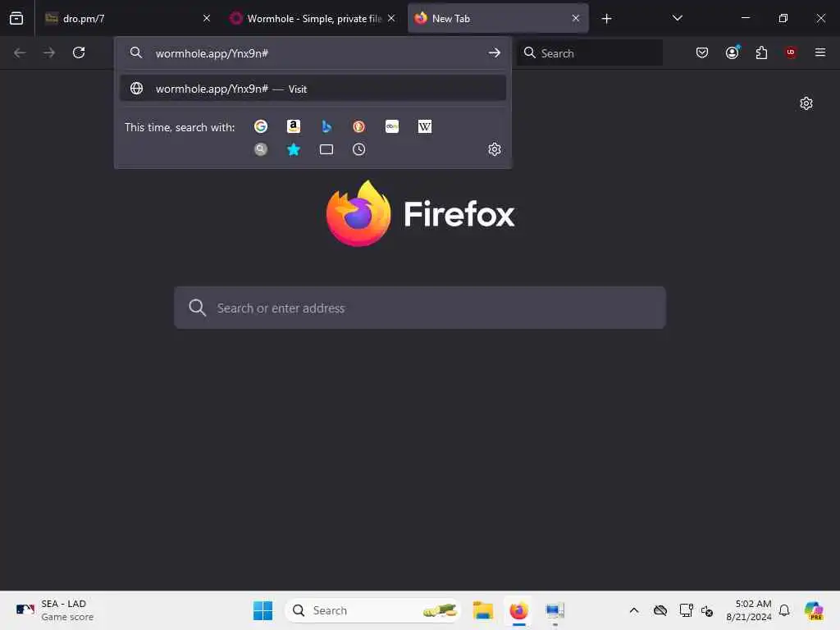Search in Bookmarks with star icon
This screenshot has width=840, height=630.
(x=294, y=149)
